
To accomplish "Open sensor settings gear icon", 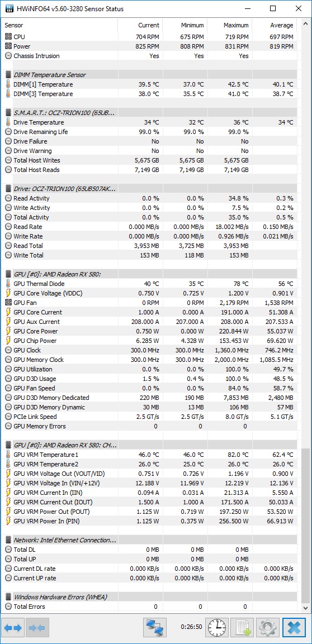I will 268,628.
